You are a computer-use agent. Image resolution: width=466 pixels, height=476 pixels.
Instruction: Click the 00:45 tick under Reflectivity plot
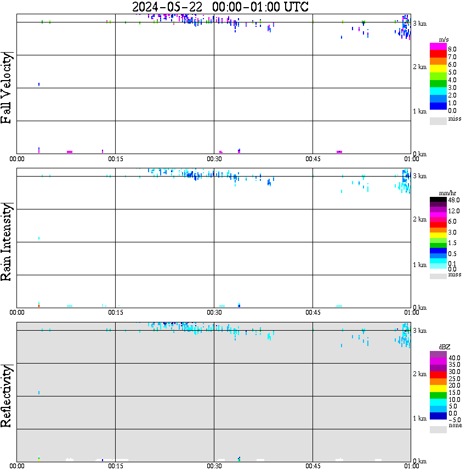click(x=313, y=466)
